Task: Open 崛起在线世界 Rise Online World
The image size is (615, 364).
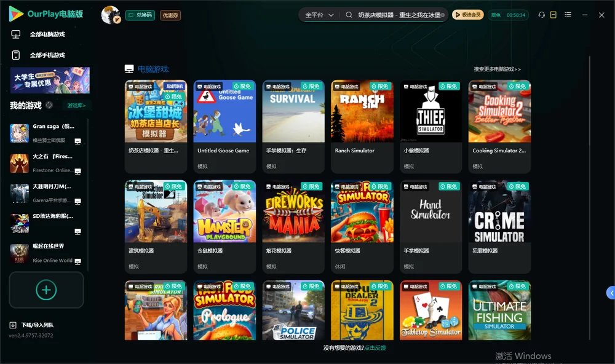Action: coord(46,253)
